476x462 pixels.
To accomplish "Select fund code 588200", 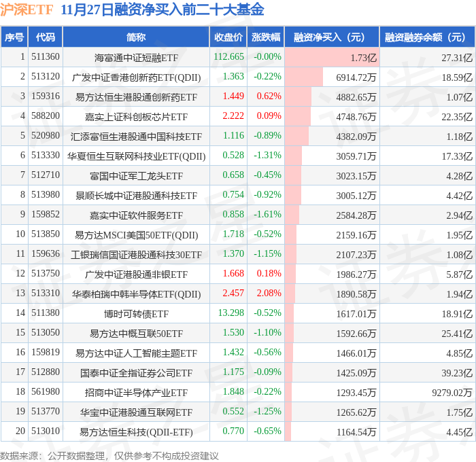I will [x=46, y=116].
